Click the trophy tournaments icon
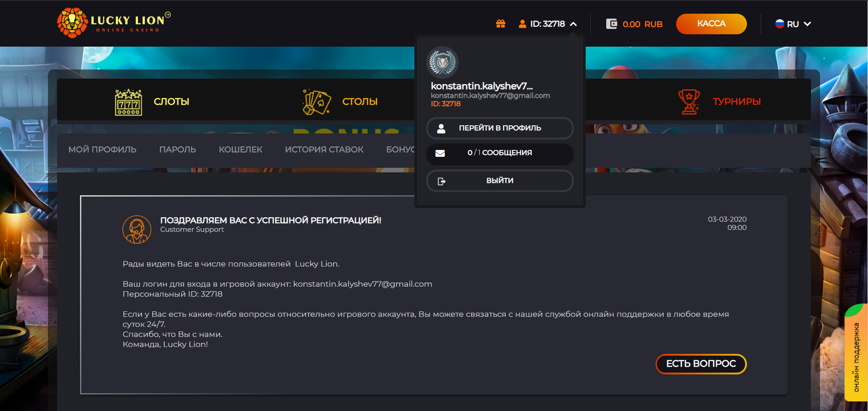 tap(689, 101)
